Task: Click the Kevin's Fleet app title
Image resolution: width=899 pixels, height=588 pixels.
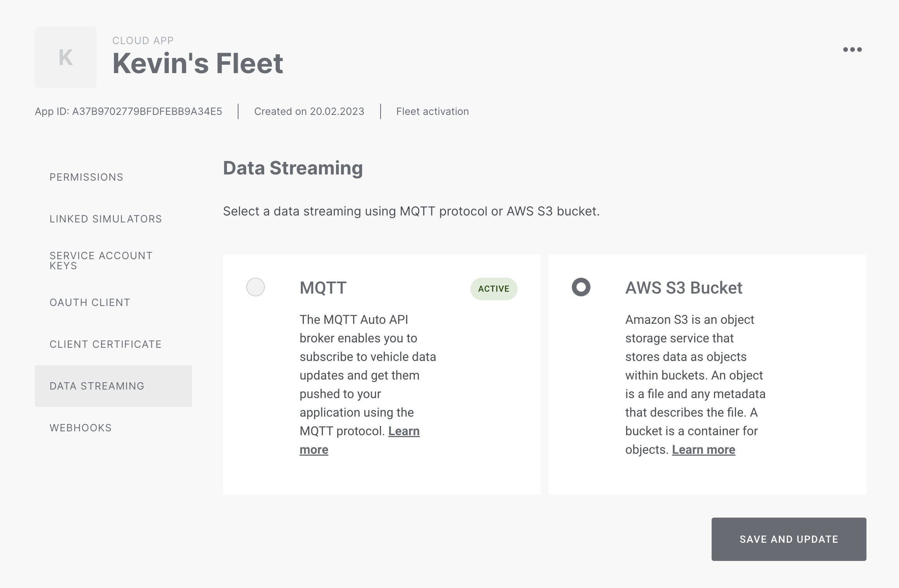Action: tap(197, 63)
